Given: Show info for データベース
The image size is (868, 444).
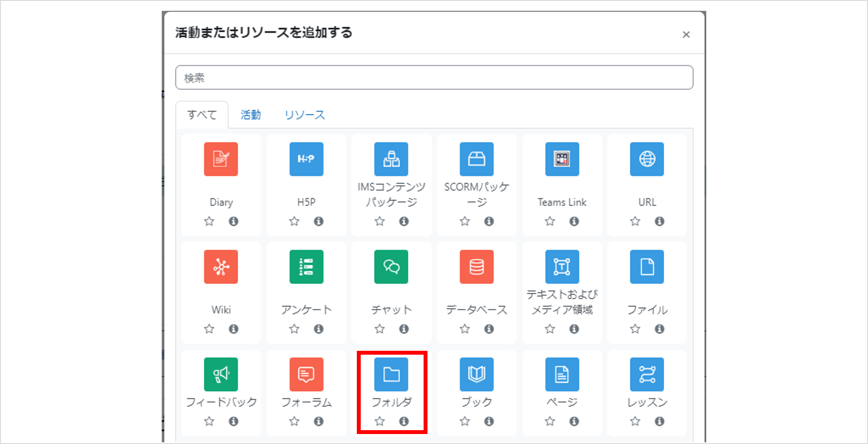Looking at the screenshot, I should [489, 329].
